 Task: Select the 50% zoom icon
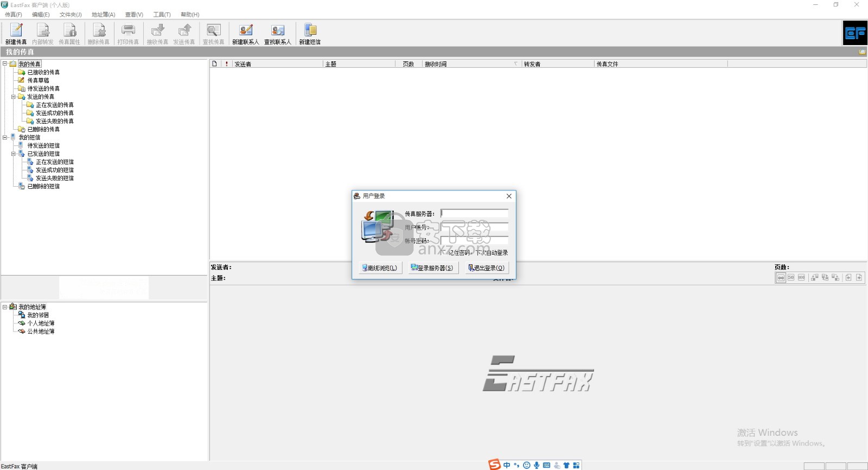(x=791, y=278)
